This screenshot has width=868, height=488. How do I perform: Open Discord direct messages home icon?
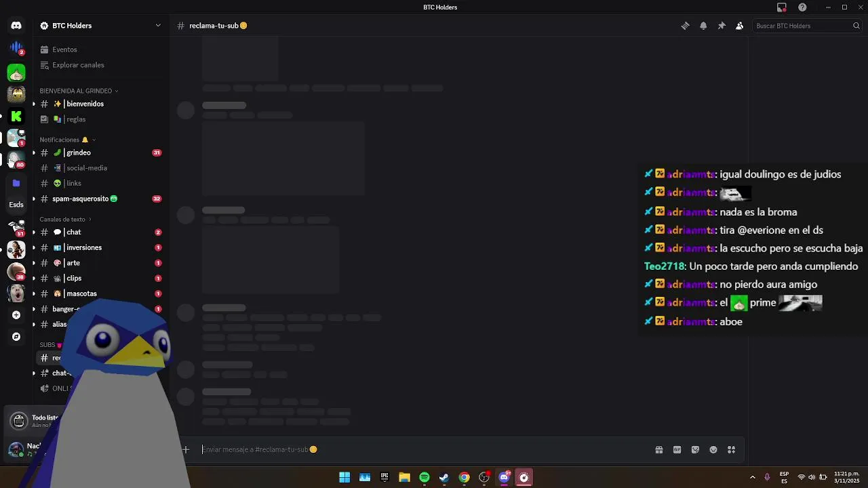coord(16,26)
